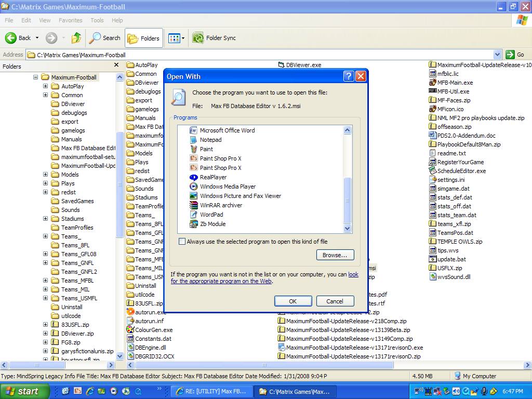Screen dimensions: 532x399
Task: Expand the Models folder in tree
Action: point(46,175)
